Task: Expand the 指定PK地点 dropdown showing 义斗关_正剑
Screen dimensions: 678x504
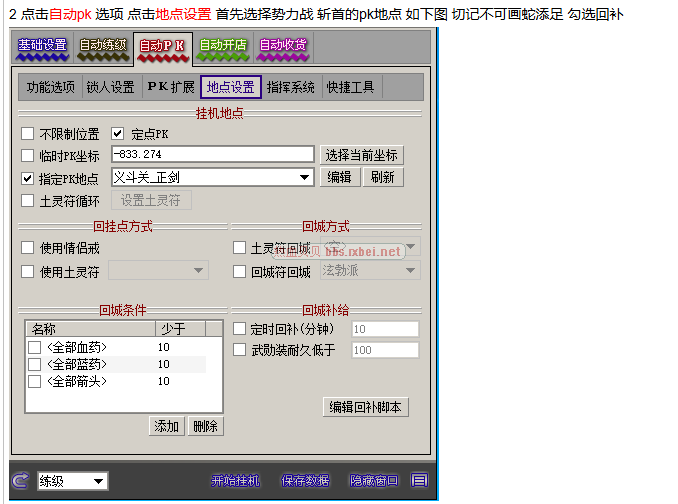Action: click(x=305, y=178)
